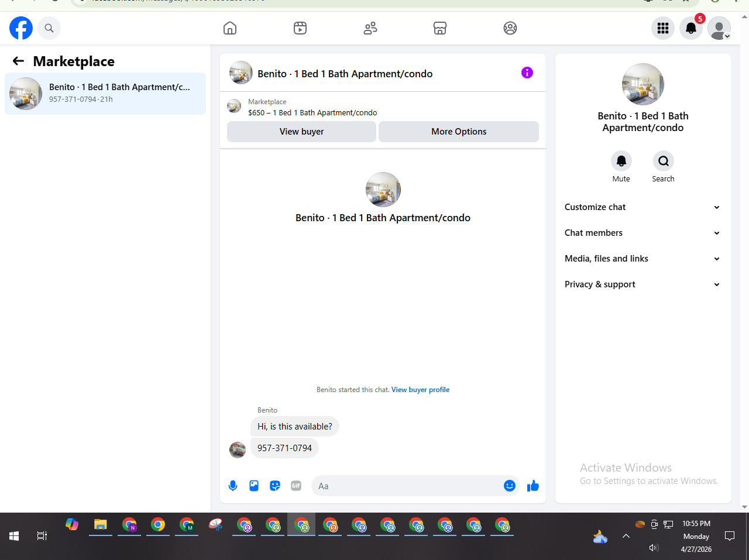The image size is (749, 560).
Task: Expand the Customize chat section
Action: tap(643, 207)
